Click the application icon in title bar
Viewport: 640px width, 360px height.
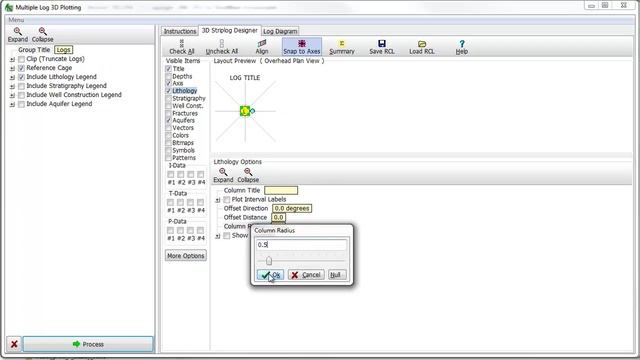pyautogui.click(x=9, y=7)
